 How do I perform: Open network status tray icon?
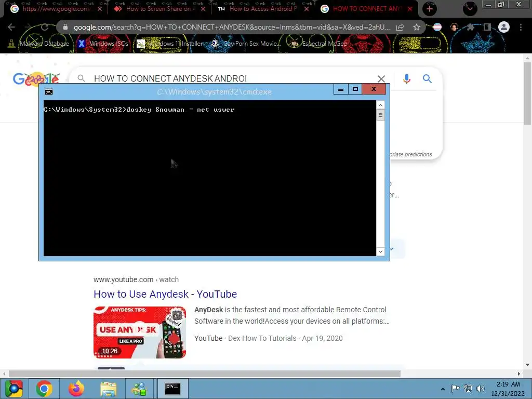click(468, 389)
